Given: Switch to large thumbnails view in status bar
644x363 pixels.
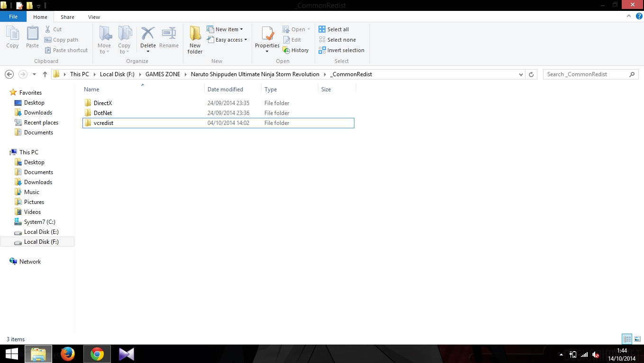Looking at the screenshot, I should click(636, 339).
